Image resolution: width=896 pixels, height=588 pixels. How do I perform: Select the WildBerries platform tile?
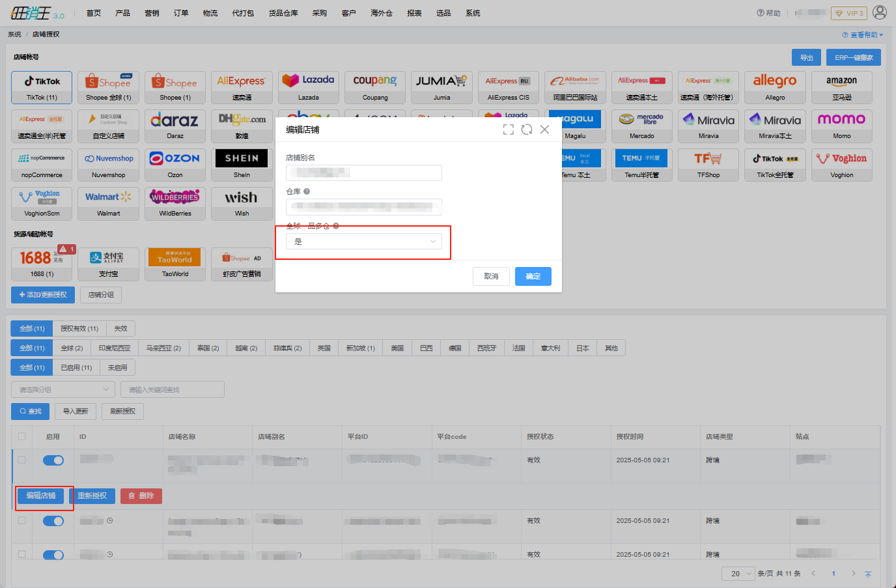coord(175,204)
